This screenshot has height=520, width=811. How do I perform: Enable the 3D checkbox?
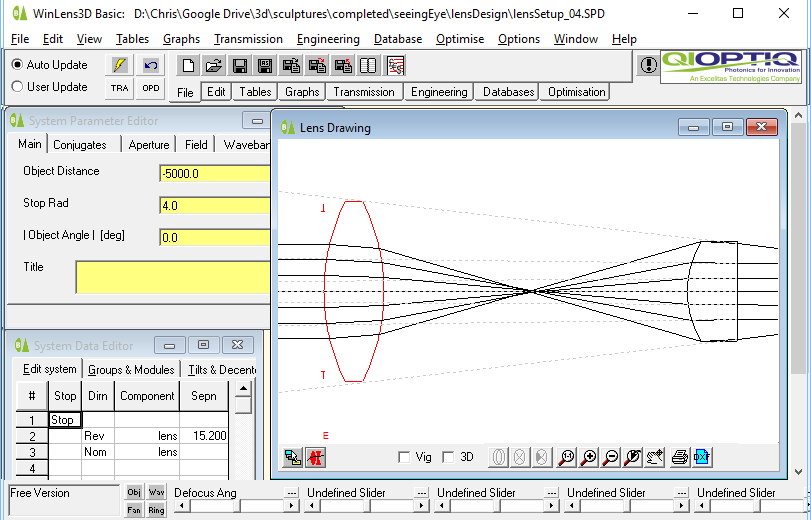point(448,457)
